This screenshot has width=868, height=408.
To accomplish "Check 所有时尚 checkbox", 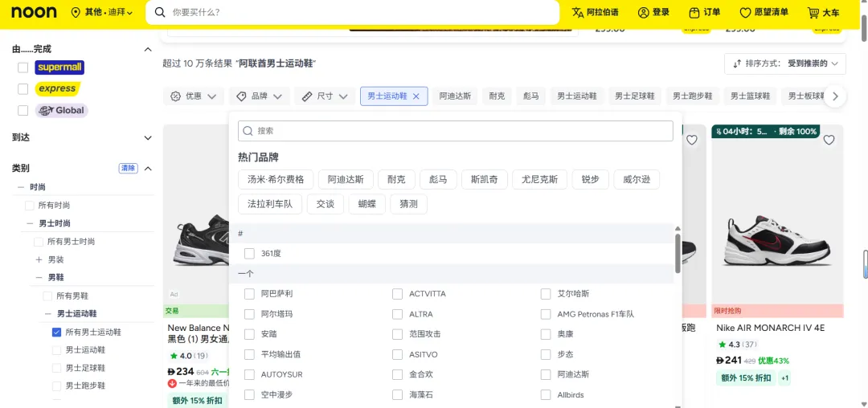I will [30, 205].
